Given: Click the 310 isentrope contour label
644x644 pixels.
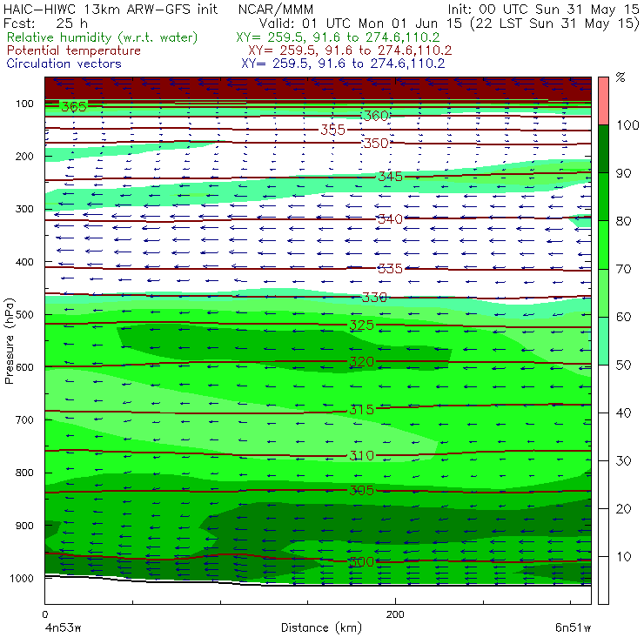Looking at the screenshot, I should pyautogui.click(x=361, y=455).
